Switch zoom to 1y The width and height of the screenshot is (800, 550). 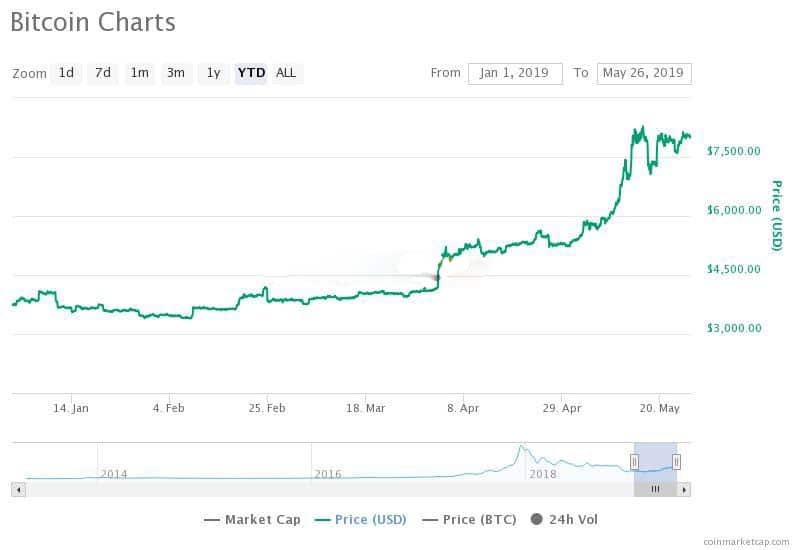click(213, 73)
